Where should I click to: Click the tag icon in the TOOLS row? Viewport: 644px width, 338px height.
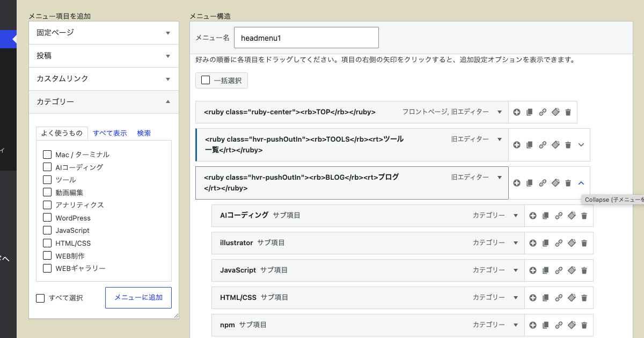coord(555,145)
